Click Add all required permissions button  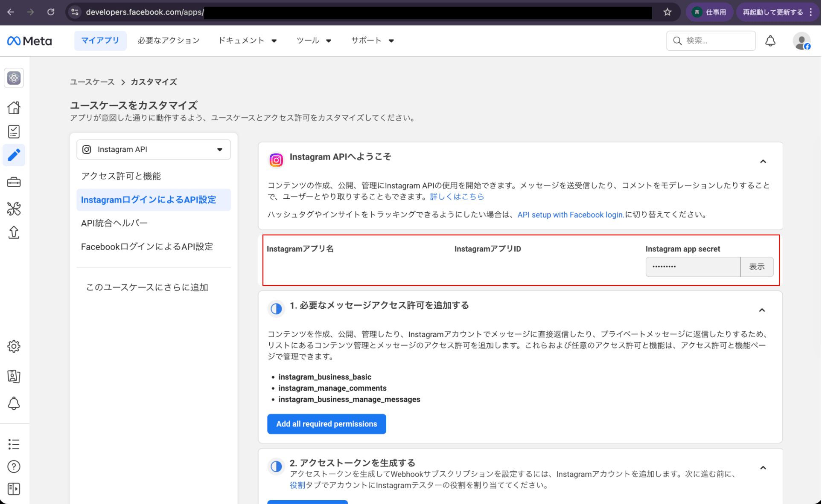pos(326,424)
